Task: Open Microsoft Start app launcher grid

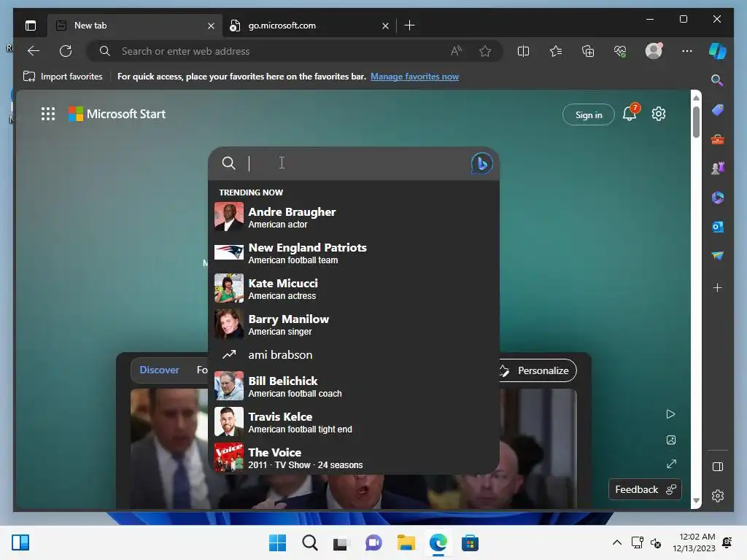Action: (48, 114)
